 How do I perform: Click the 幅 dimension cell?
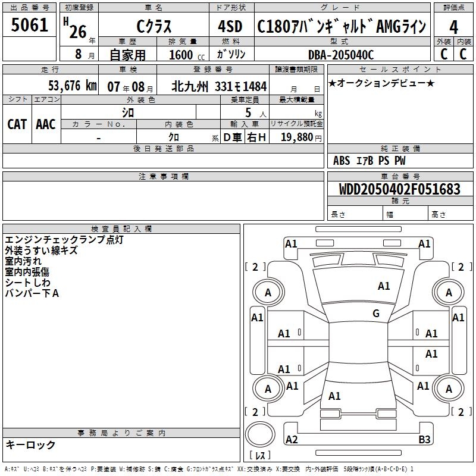click(x=406, y=214)
